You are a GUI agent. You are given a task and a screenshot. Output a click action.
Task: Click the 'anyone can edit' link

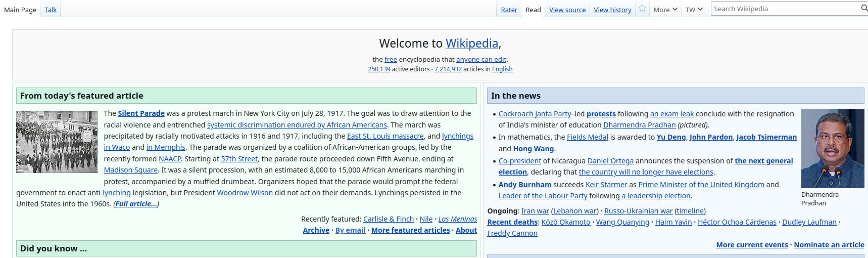click(x=481, y=59)
